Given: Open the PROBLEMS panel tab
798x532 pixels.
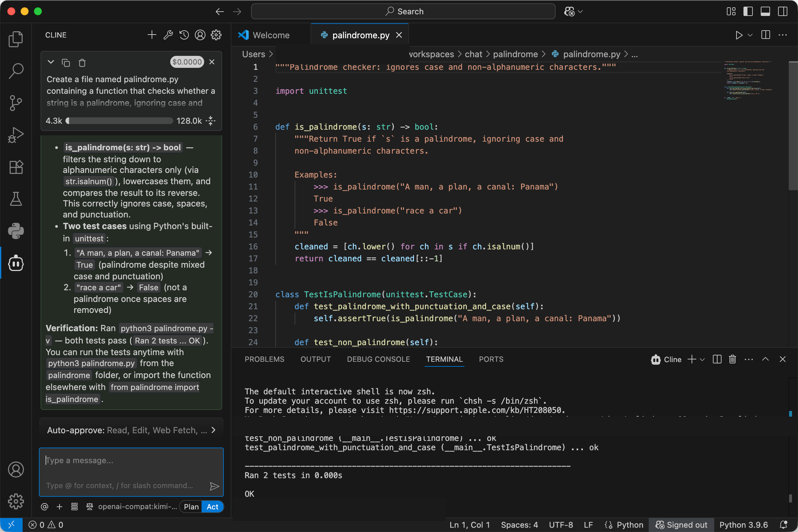Looking at the screenshot, I should tap(264, 359).
